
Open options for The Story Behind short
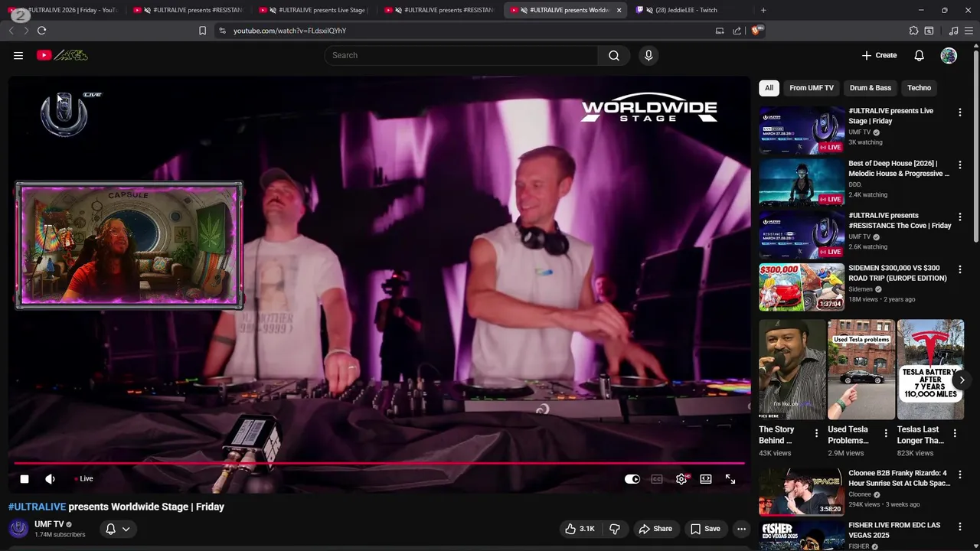pyautogui.click(x=816, y=433)
